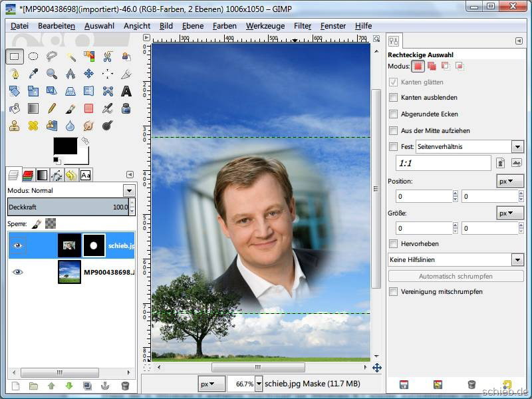
Task: Choose the Zoom magnifier tool
Action: [52, 74]
